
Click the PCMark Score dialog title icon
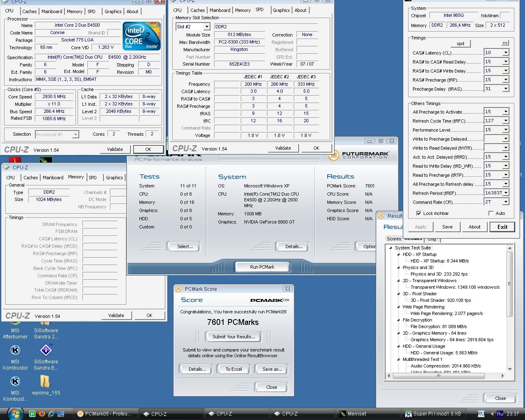(x=178, y=289)
